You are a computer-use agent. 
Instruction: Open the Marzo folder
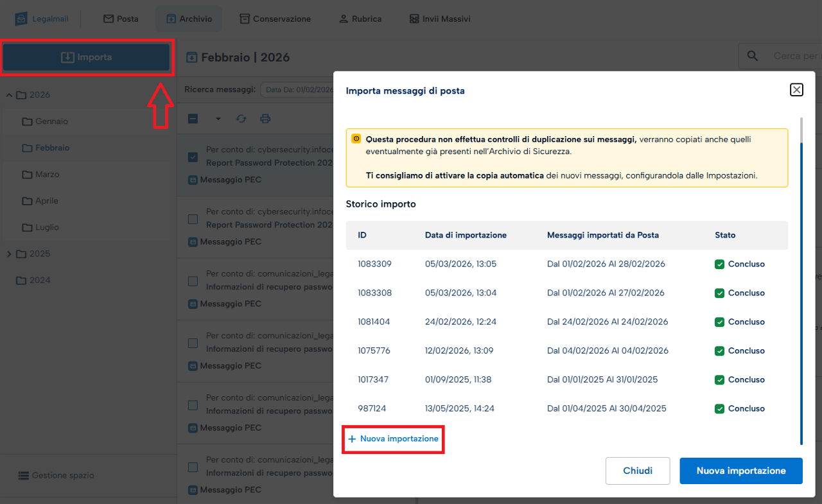tap(40, 175)
